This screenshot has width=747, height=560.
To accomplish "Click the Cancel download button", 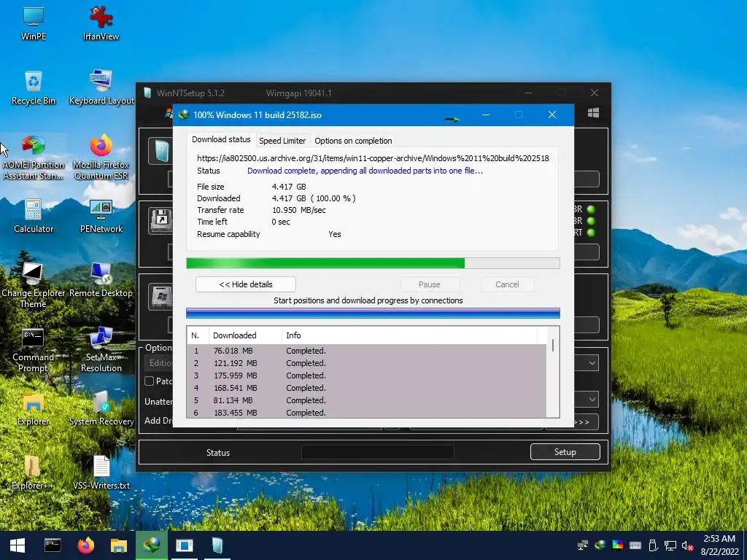I will point(507,284).
